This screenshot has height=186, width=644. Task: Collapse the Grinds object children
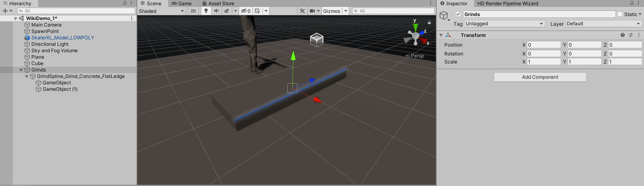[21, 70]
